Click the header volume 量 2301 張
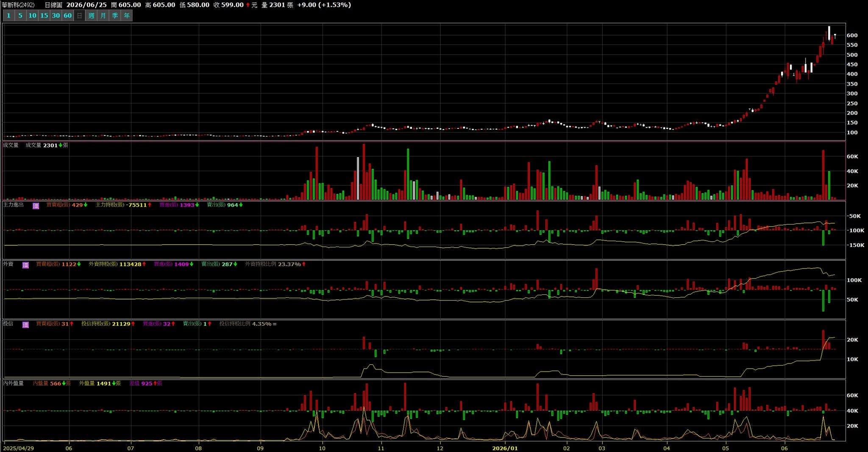868x452 pixels. click(x=277, y=5)
